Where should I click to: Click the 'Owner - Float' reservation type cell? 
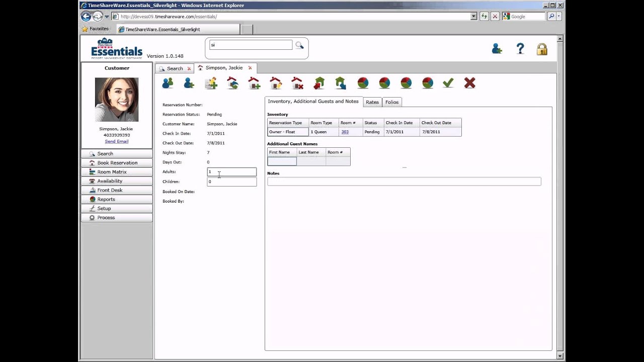288,132
